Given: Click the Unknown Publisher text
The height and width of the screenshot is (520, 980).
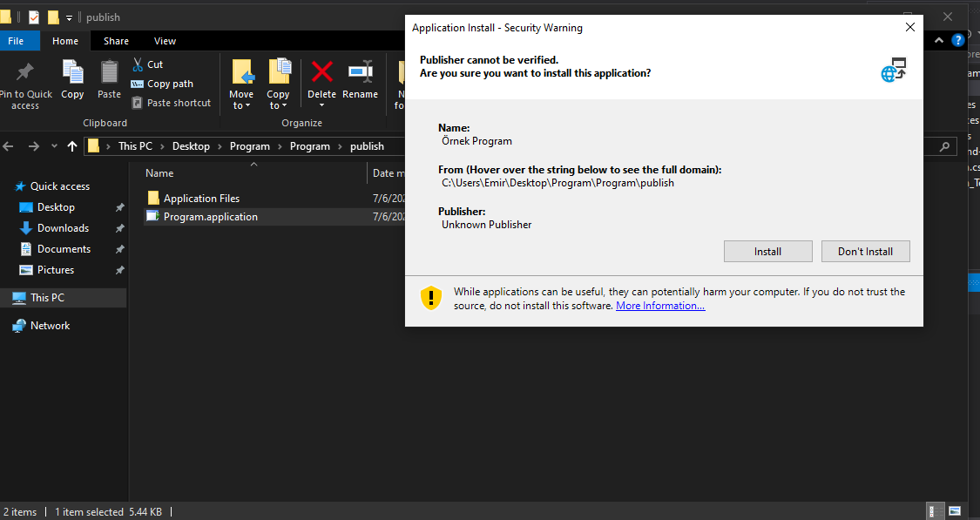Looking at the screenshot, I should 486,225.
